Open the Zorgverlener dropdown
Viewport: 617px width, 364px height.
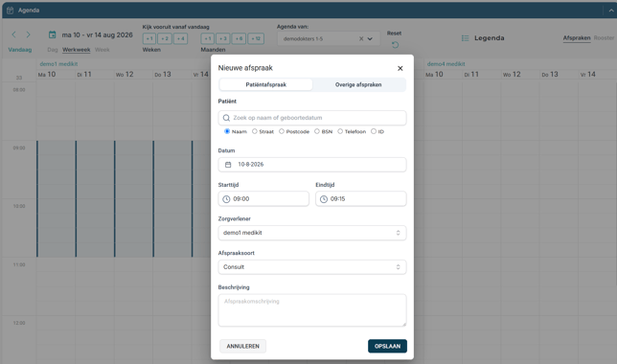[x=312, y=233]
